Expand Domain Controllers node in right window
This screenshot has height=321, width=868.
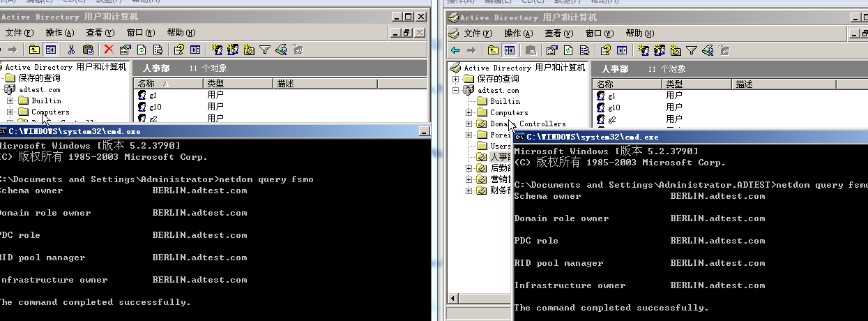tap(469, 124)
